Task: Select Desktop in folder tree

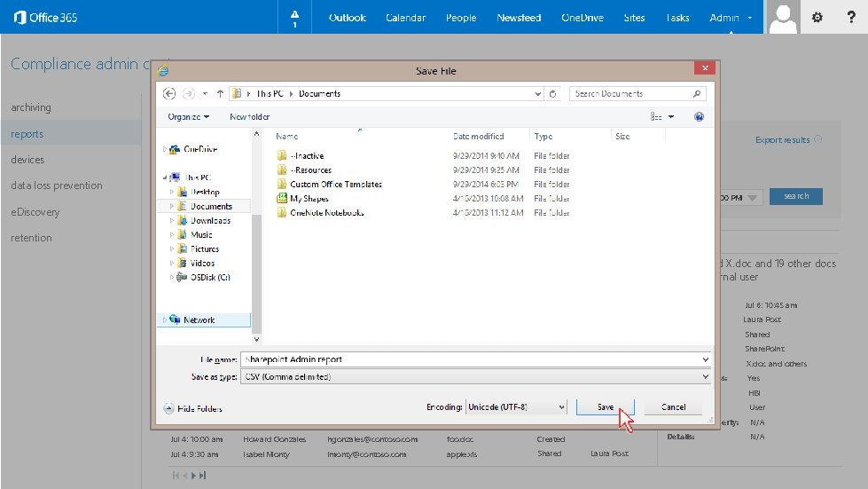Action: click(x=205, y=192)
